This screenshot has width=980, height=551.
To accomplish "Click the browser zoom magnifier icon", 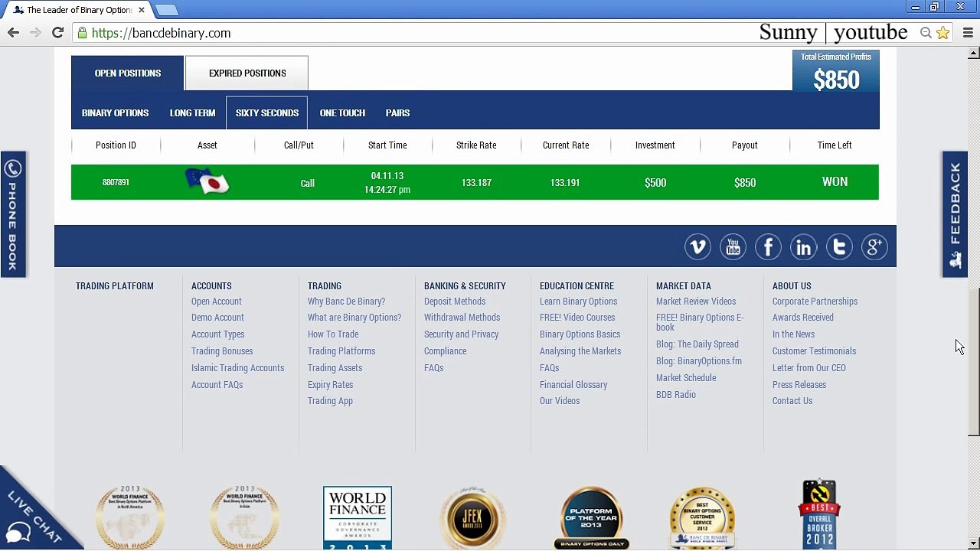I will [926, 33].
